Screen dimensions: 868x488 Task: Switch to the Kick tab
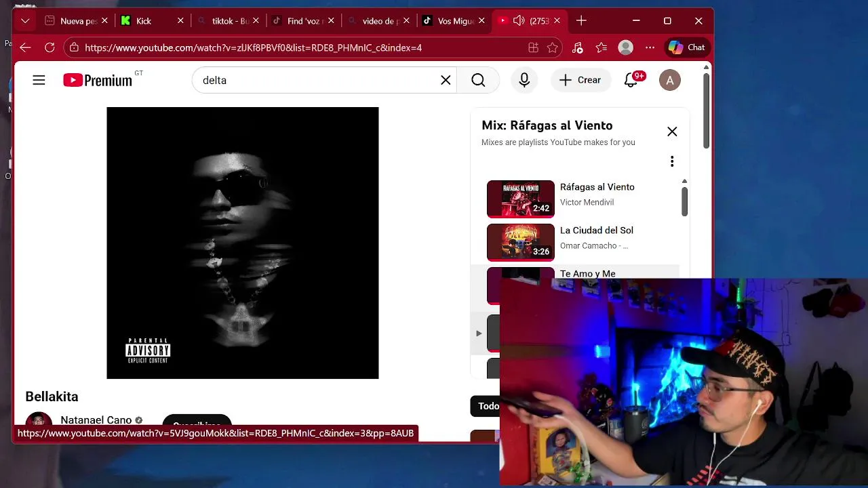tap(152, 21)
